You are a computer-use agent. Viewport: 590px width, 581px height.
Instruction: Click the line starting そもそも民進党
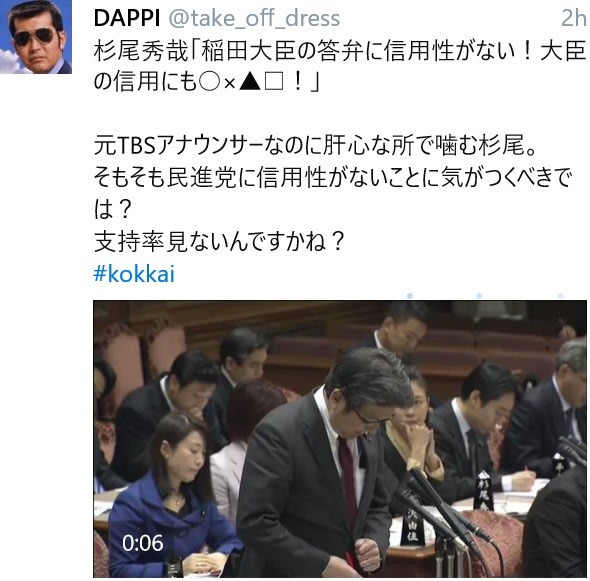point(333,177)
